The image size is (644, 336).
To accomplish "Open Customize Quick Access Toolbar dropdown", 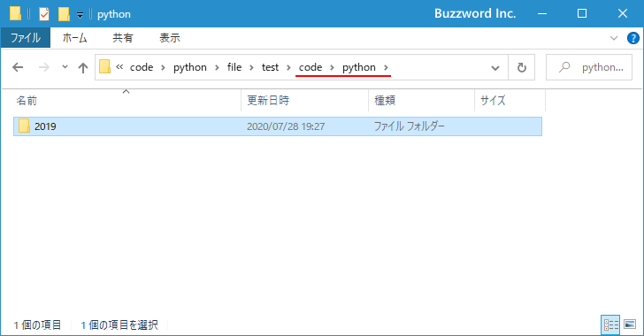I will pos(80,15).
